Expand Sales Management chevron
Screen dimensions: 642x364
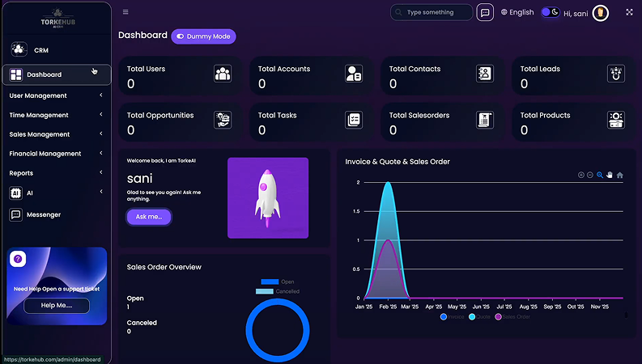[x=100, y=133]
